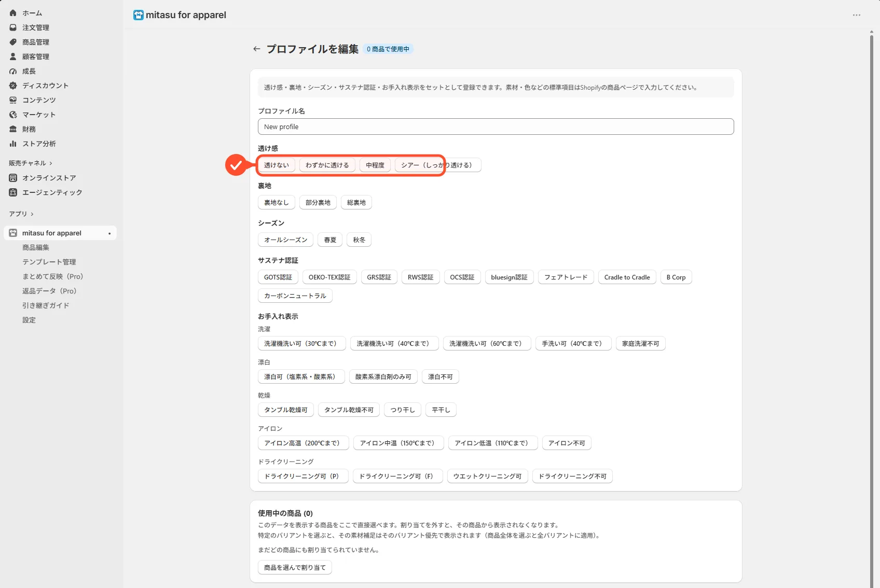Click the 顧客管理 person icon

click(x=13, y=57)
